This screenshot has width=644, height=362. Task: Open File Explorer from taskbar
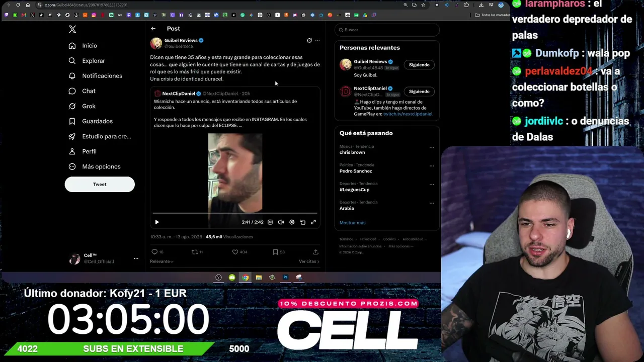pos(259,278)
